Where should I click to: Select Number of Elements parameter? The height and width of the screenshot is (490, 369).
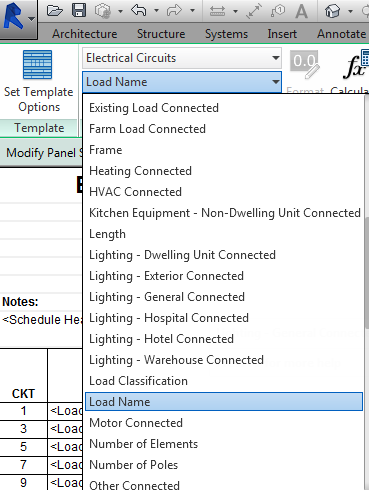click(224, 444)
